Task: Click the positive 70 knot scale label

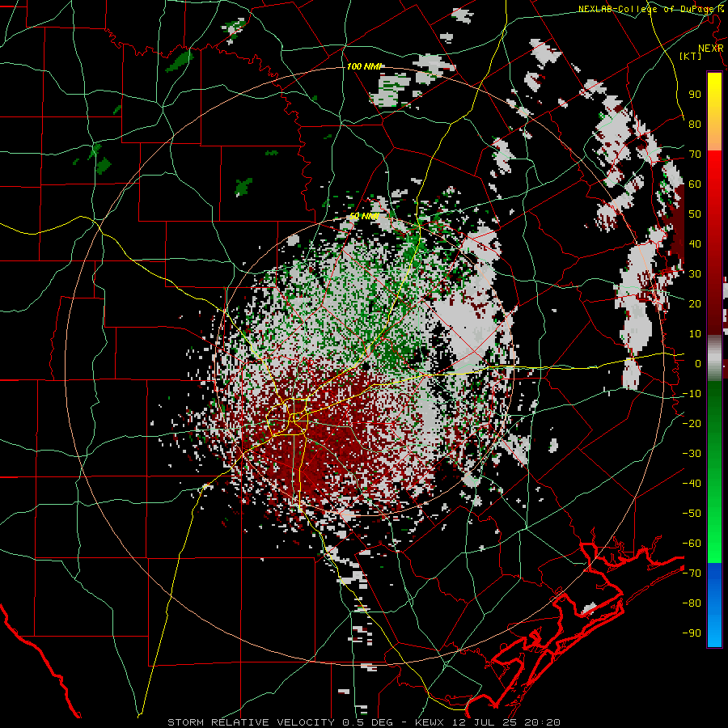Action: (x=695, y=154)
